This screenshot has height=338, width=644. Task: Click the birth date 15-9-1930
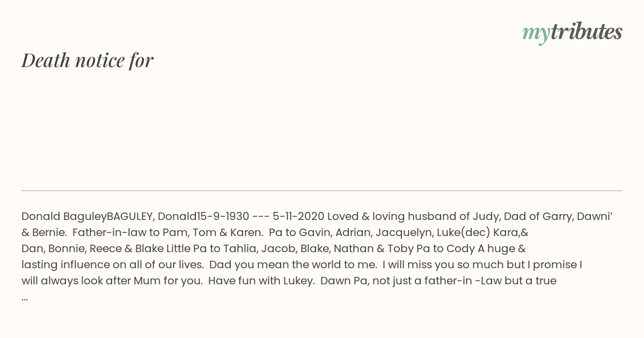click(x=223, y=217)
